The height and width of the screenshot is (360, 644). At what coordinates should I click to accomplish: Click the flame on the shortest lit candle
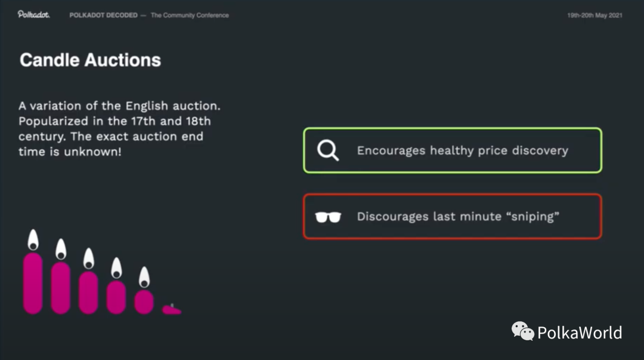tap(144, 277)
